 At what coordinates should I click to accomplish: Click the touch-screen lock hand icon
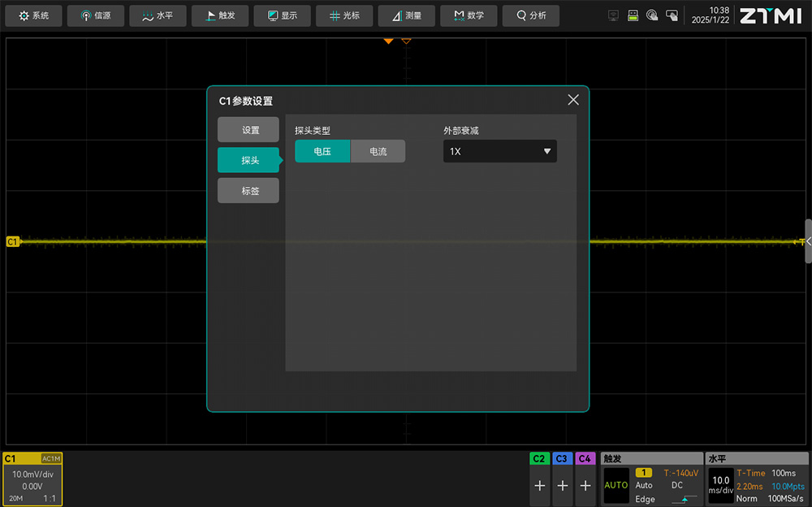tap(672, 15)
